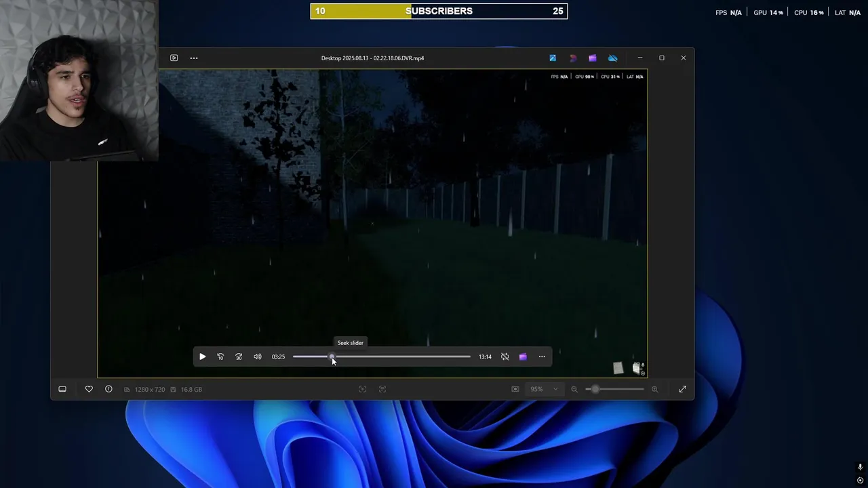Skip forward 30 seconds
Image resolution: width=868 pixels, height=488 pixels.
click(x=239, y=357)
